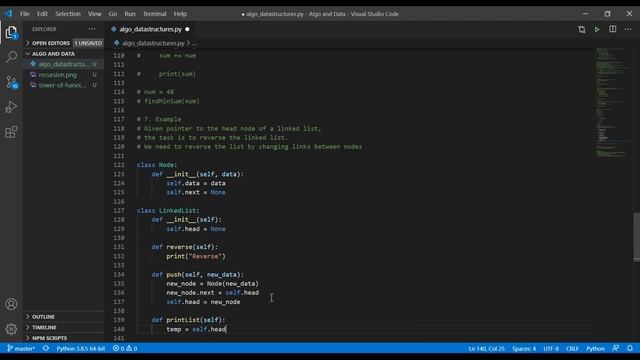This screenshot has height=360, width=640.
Task: Select the algo_datastructures.py editor tab
Action: (150, 29)
